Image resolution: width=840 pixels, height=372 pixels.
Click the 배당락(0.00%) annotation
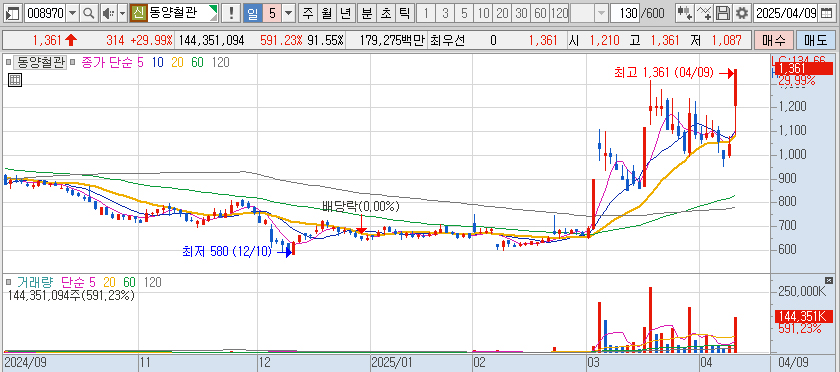click(x=361, y=206)
